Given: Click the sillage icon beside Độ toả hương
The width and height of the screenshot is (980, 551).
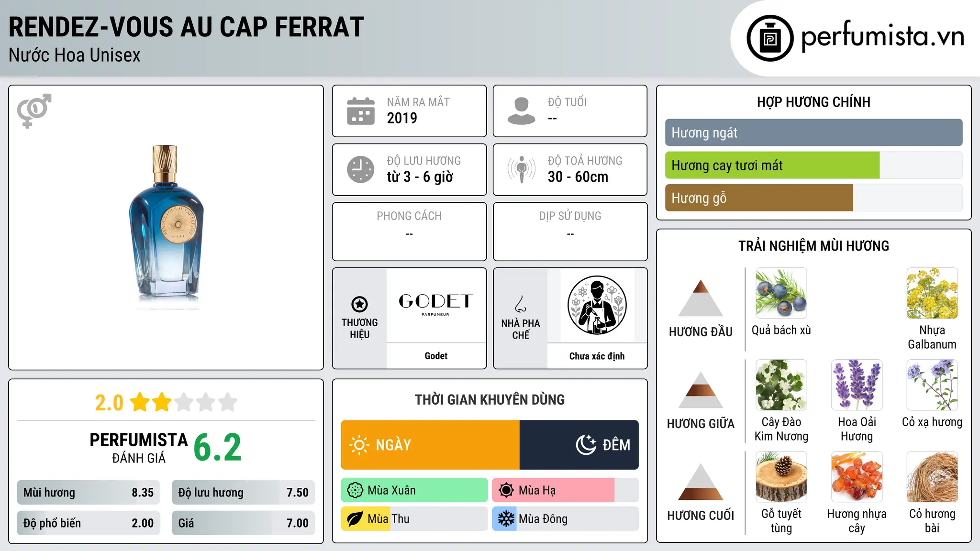Looking at the screenshot, I should point(521,169).
